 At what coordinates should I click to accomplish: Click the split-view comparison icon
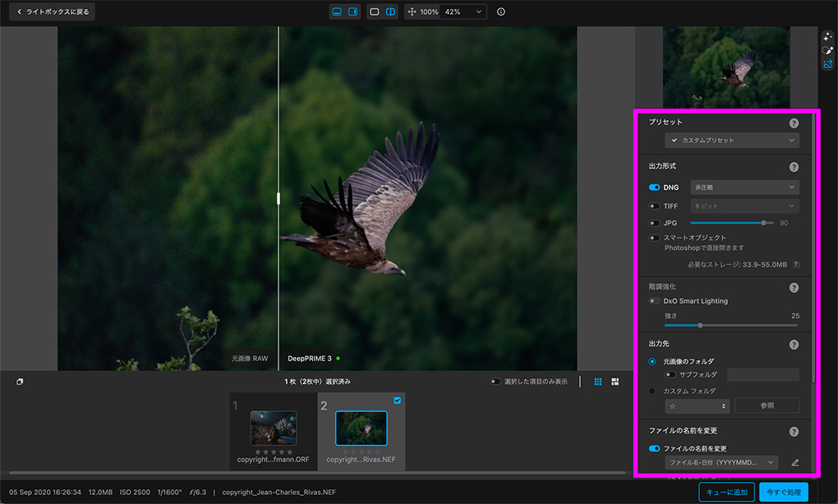[390, 12]
